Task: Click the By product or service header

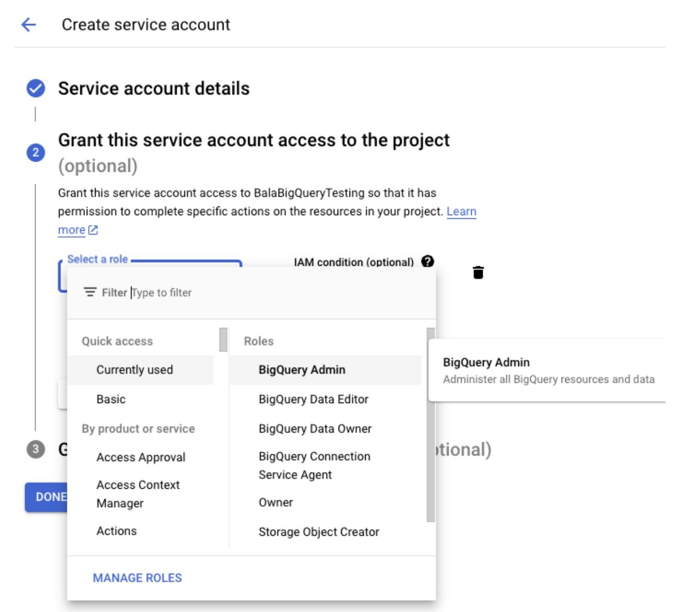Action: [x=138, y=428]
